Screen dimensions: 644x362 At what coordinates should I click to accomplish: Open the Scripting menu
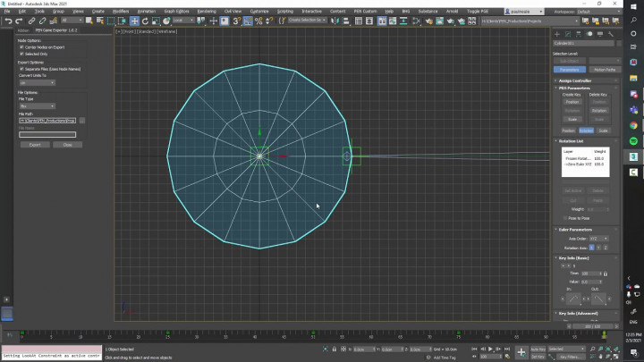pyautogui.click(x=285, y=12)
